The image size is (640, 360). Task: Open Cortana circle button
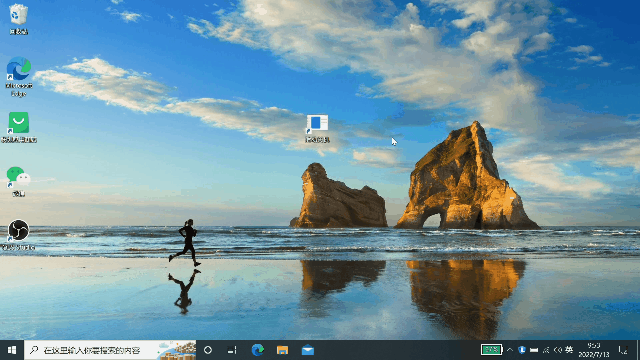coord(208,350)
